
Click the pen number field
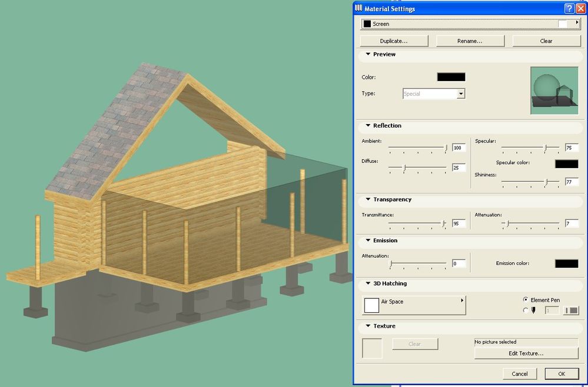(552, 311)
